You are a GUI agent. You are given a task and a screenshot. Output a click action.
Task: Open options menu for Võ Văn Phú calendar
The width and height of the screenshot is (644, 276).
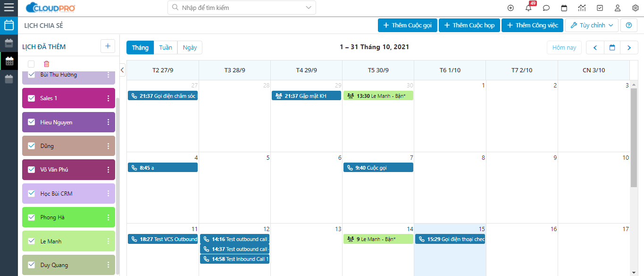coord(108,170)
